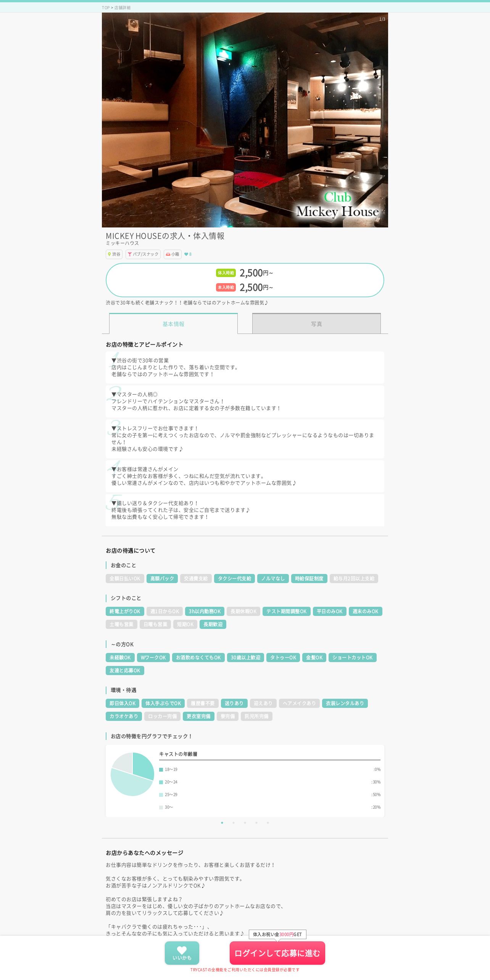This screenshot has width=490, height=980.
Task: Open the main club photo
Action: pyautogui.click(x=245, y=120)
